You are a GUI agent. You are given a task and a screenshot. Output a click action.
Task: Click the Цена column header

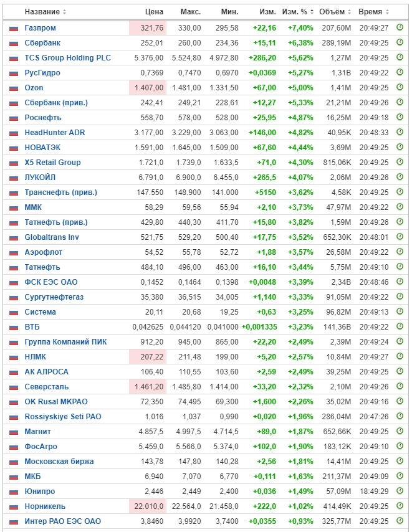pos(154,12)
